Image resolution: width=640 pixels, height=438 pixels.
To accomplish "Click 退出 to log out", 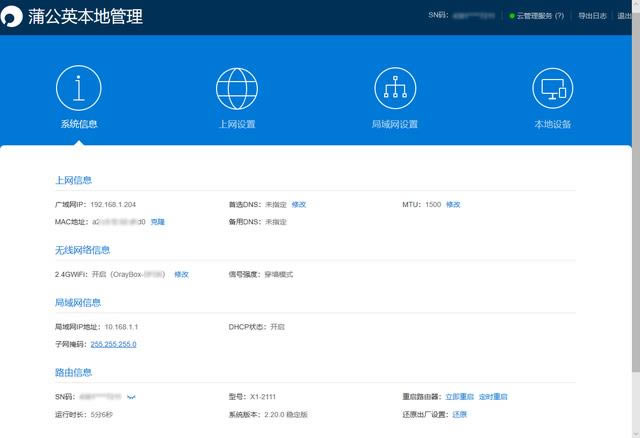I will (x=625, y=16).
